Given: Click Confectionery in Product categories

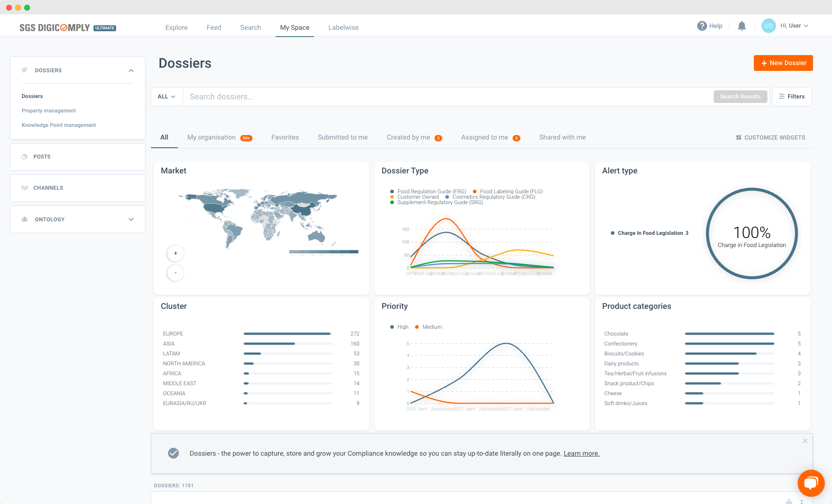Looking at the screenshot, I should [x=621, y=344].
